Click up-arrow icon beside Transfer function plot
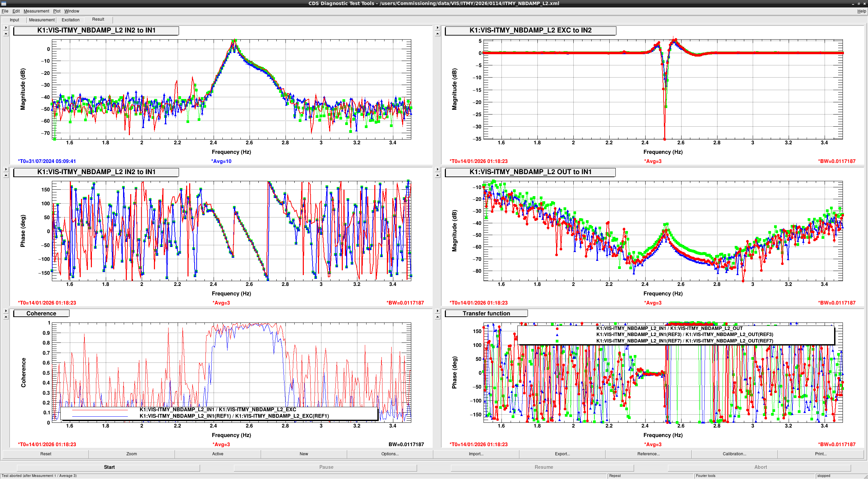The height and width of the screenshot is (479, 868). [437, 317]
